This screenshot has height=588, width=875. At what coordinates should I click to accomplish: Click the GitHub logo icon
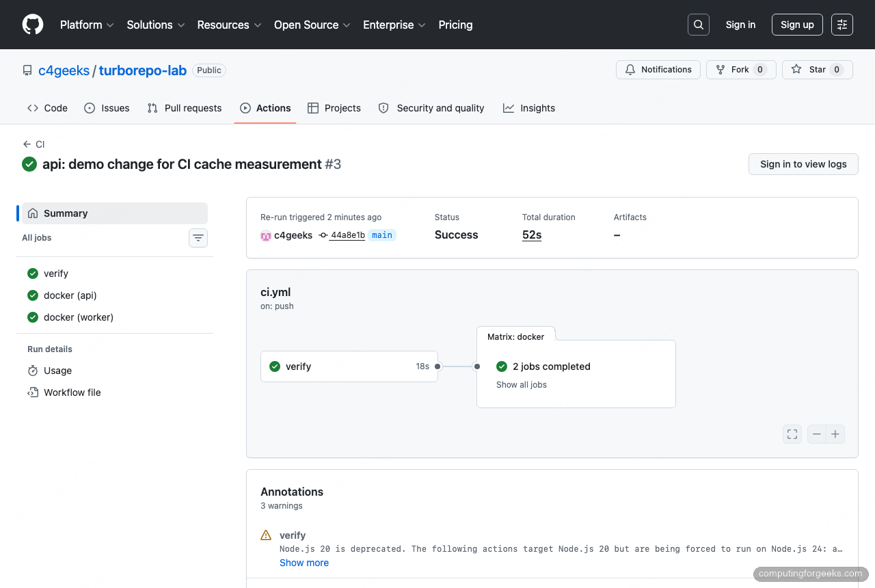point(33,25)
